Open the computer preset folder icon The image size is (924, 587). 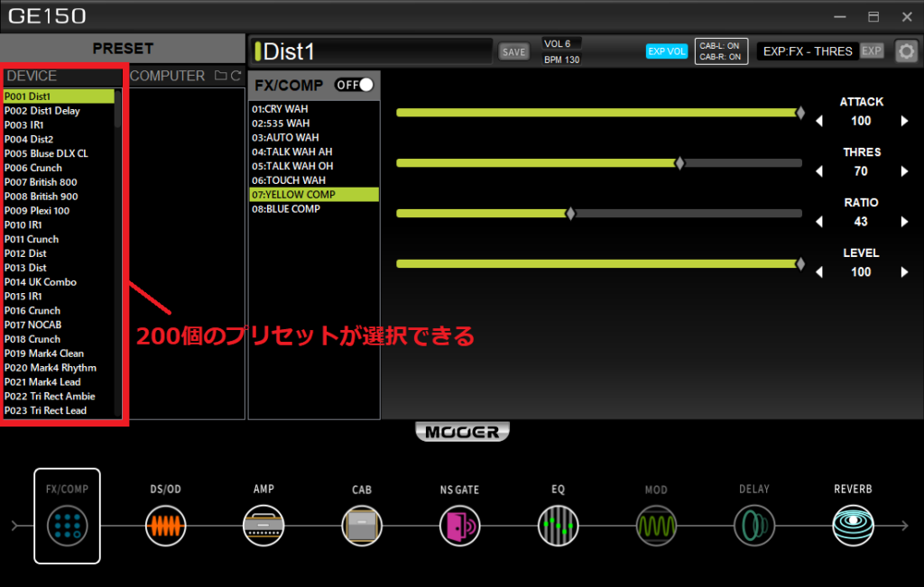point(220,76)
